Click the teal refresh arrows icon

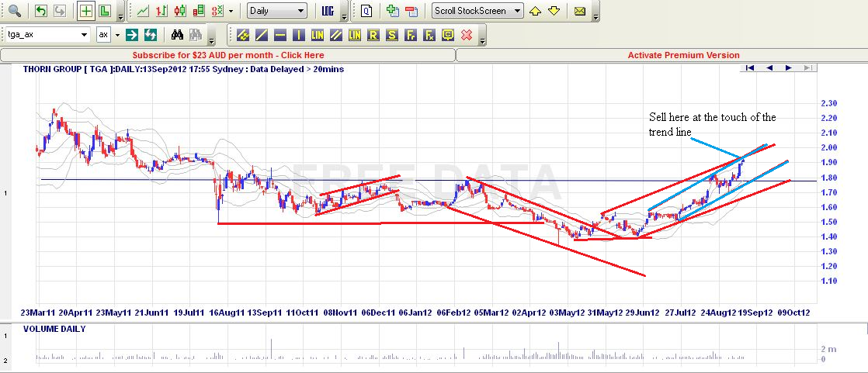[150, 35]
